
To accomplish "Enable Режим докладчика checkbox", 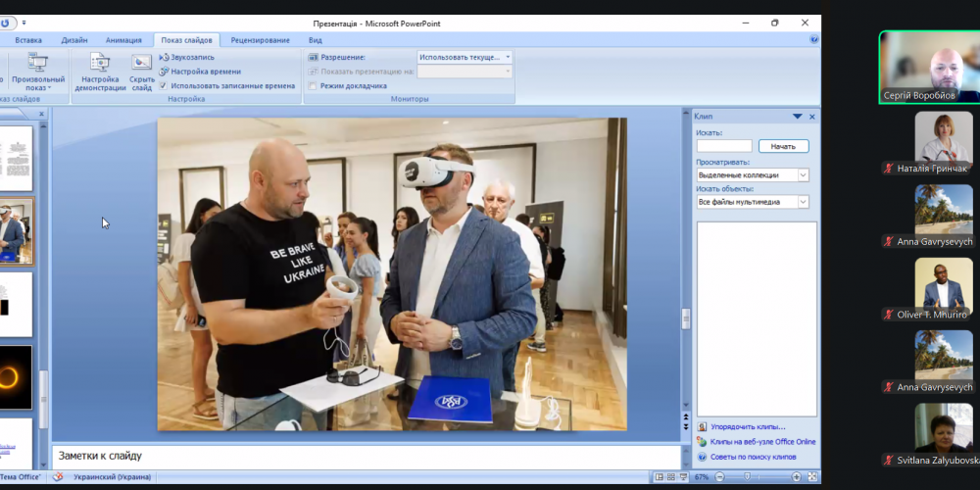I will (x=313, y=86).
